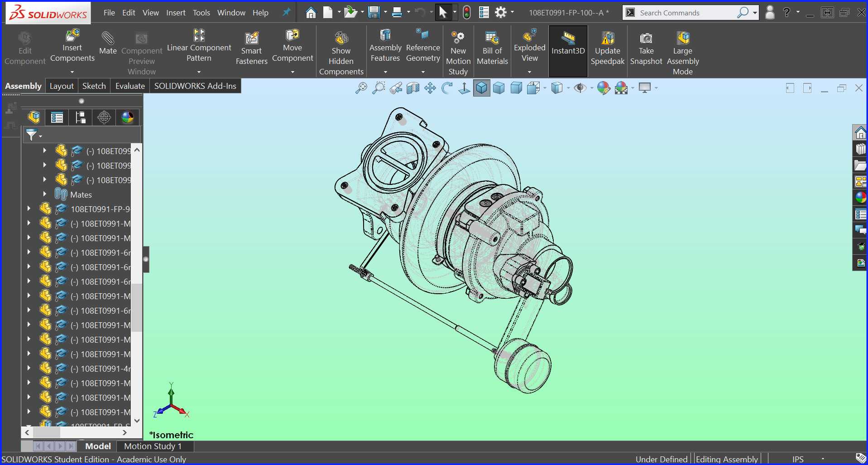Open the Search Commands dropdown arrow
Image resolution: width=868 pixels, height=465 pixels.
(755, 13)
